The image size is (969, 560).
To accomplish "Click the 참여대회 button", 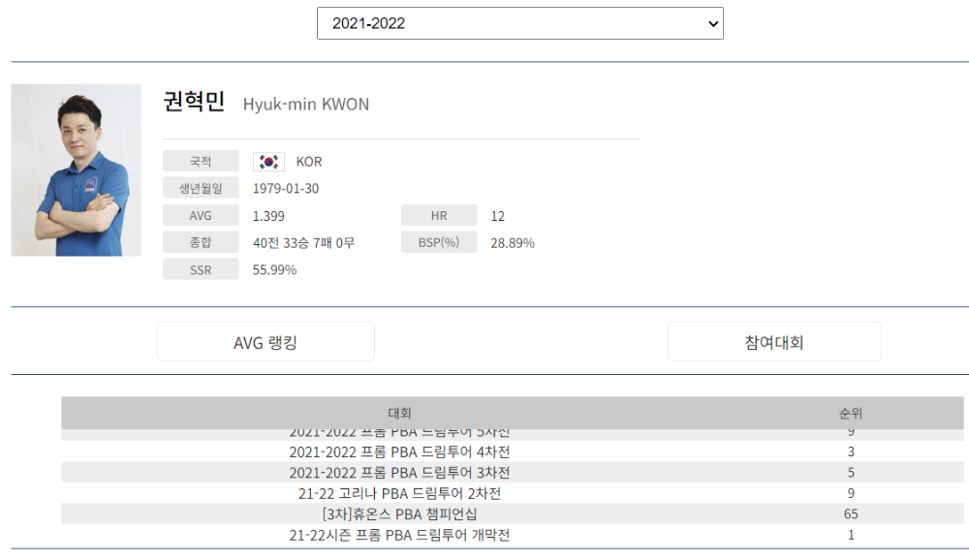I will [774, 341].
